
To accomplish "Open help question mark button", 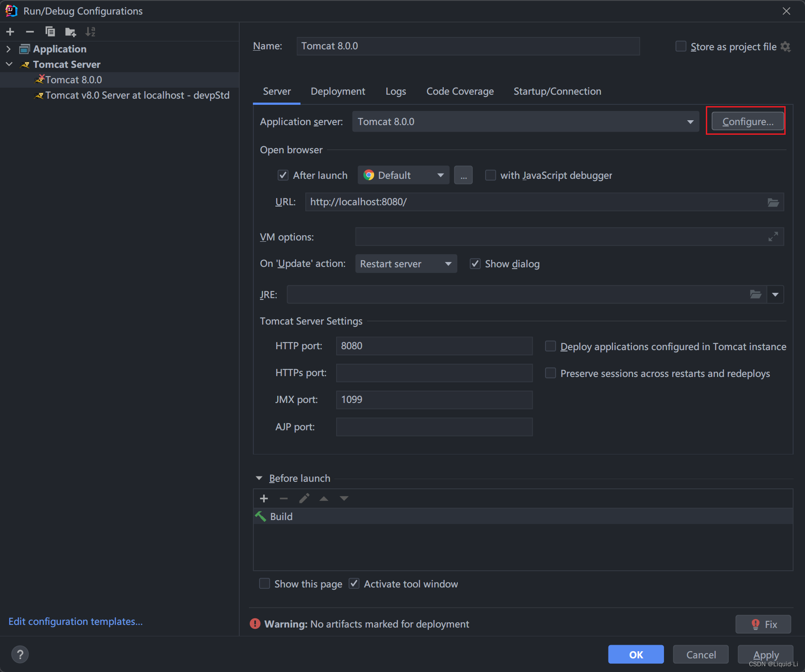I will point(20,654).
